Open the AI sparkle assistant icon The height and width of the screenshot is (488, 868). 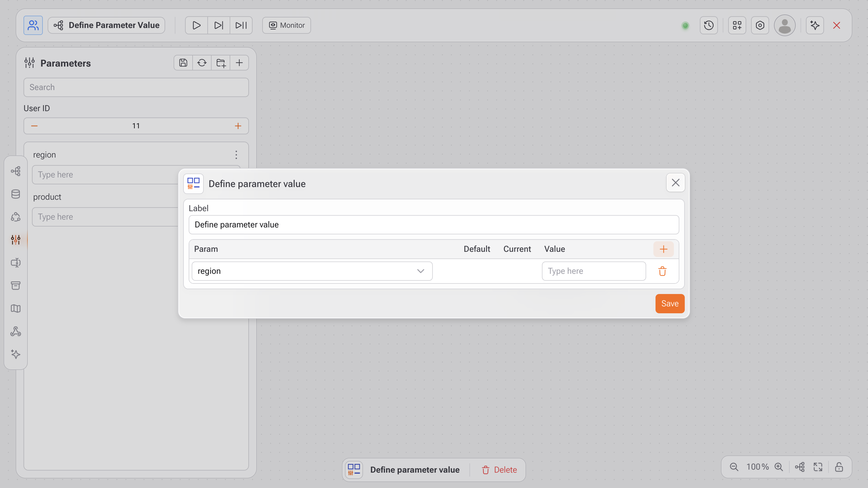point(815,25)
